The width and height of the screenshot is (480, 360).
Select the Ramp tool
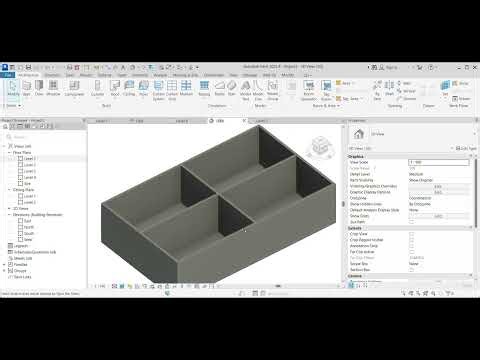coord(219,88)
